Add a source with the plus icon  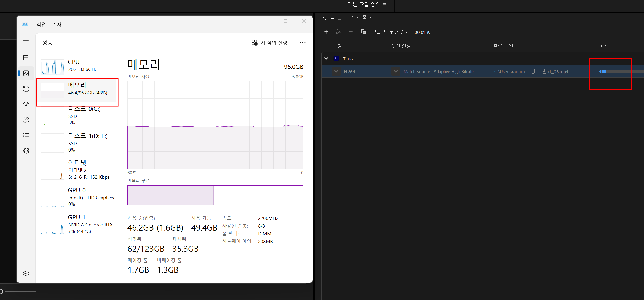[x=326, y=32]
